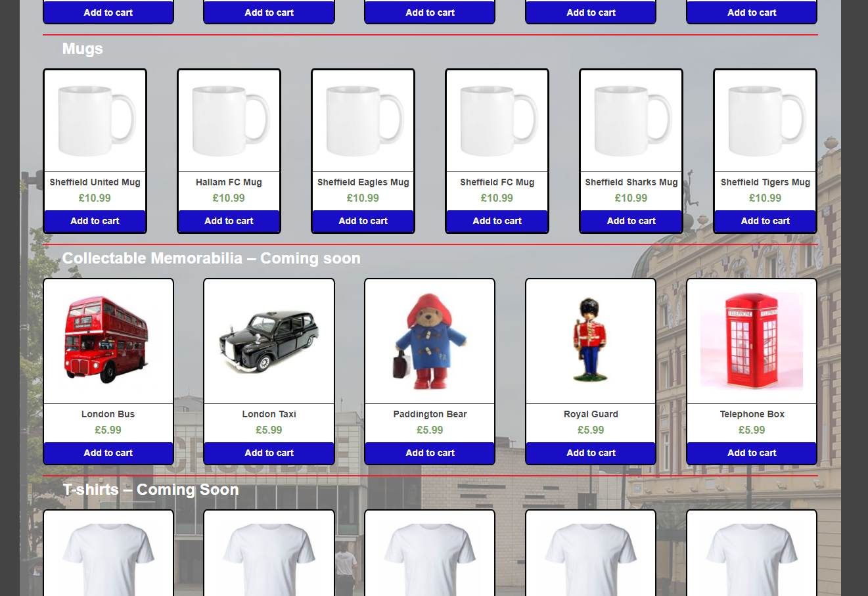This screenshot has width=868, height=596.
Task: Add the Royal Guard to cart
Action: click(x=590, y=453)
